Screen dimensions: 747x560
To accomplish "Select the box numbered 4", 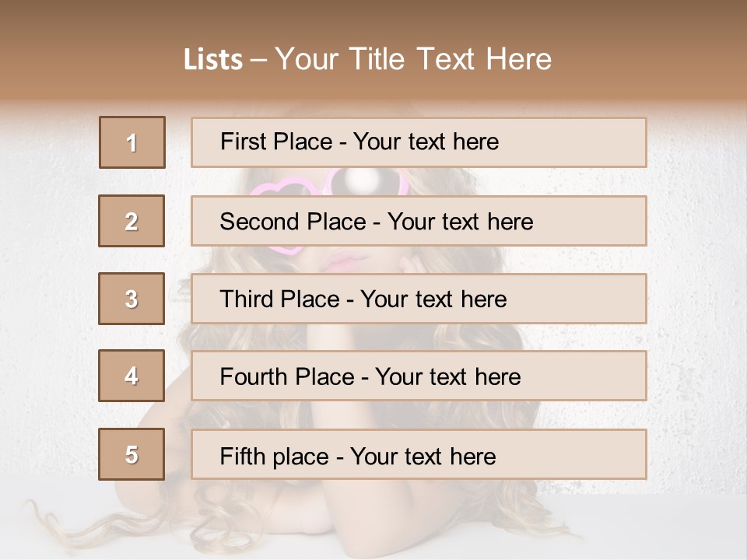I will tap(132, 376).
